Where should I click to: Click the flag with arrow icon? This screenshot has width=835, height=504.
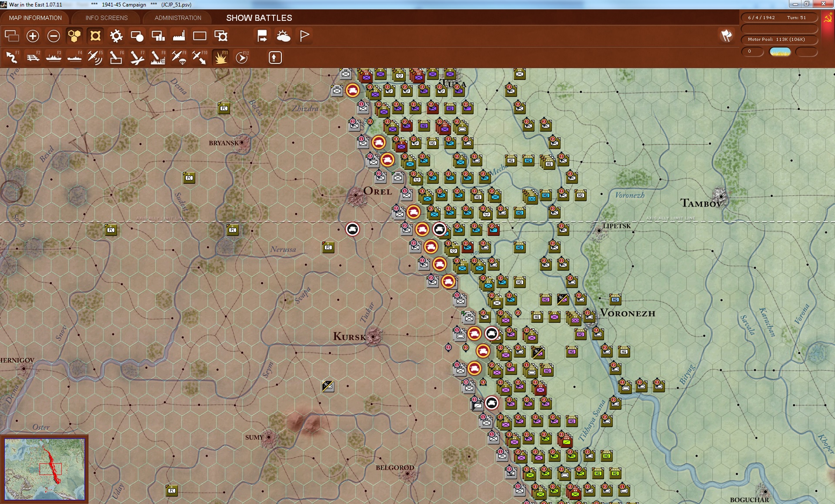coord(262,36)
